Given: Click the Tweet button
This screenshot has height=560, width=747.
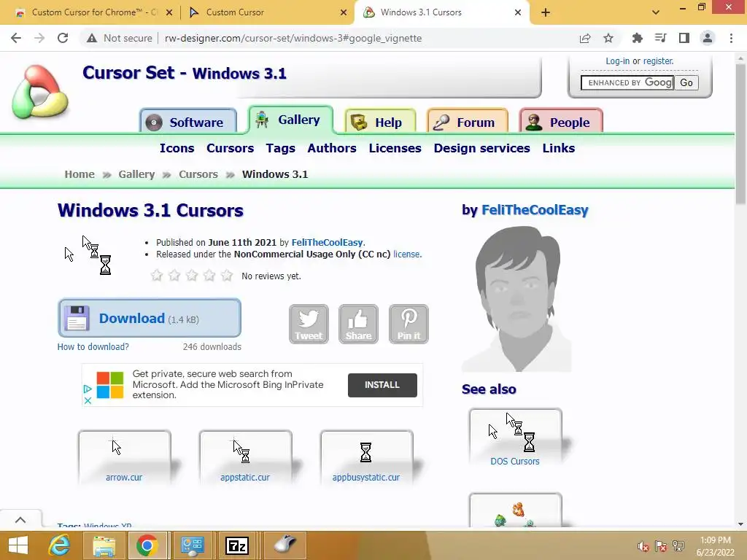Looking at the screenshot, I should tap(309, 324).
